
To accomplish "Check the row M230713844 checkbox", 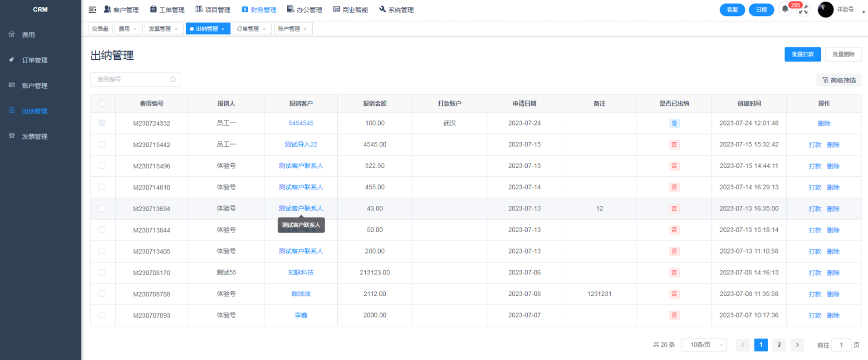I will click(102, 229).
